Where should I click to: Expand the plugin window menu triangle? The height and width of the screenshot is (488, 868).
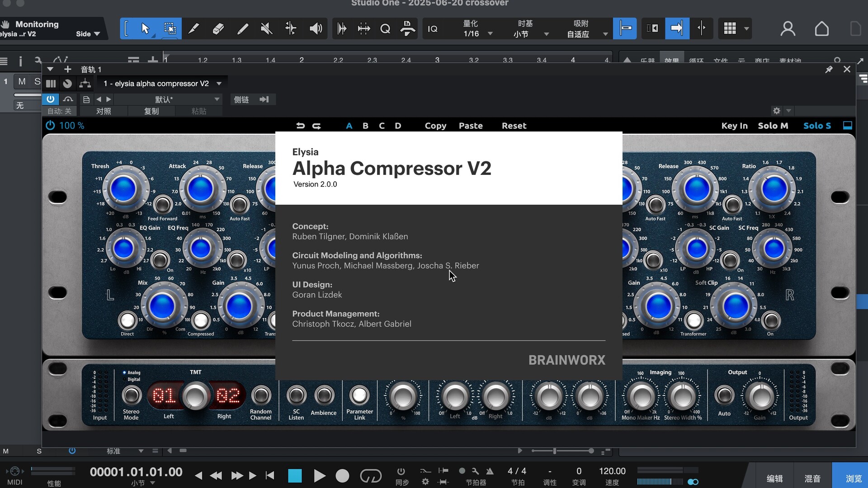[50, 69]
